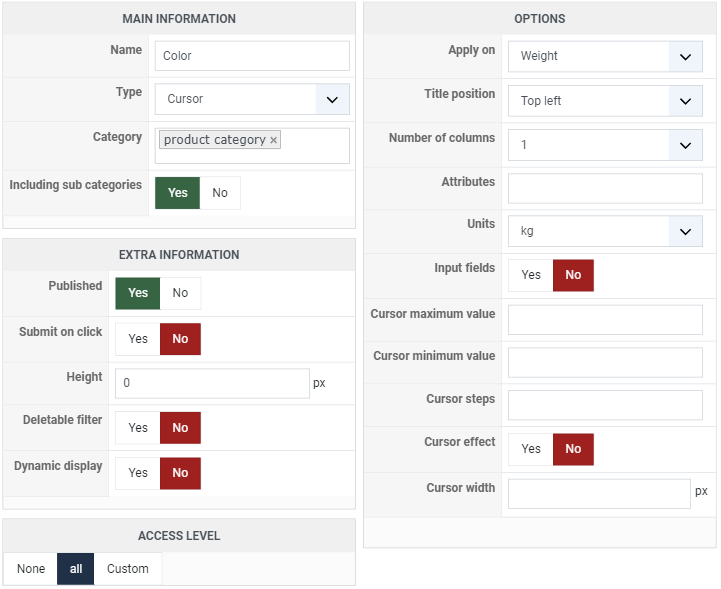This screenshot has width=721, height=589.
Task: Expand the Number of columns dropdown
Action: [605, 145]
